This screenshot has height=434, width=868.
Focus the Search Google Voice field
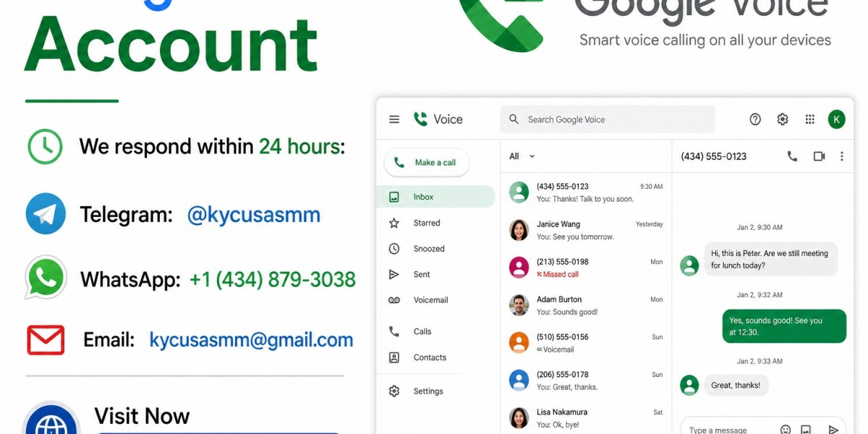(x=608, y=119)
